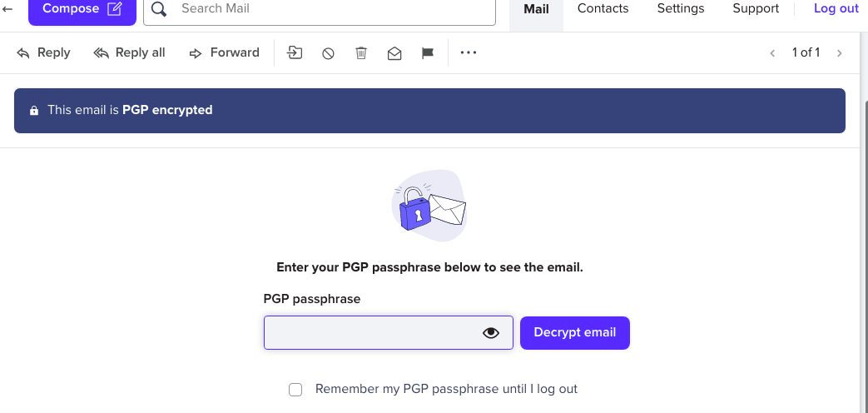The height and width of the screenshot is (413, 868).
Task: Go to previous email chevron
Action: coord(772,53)
